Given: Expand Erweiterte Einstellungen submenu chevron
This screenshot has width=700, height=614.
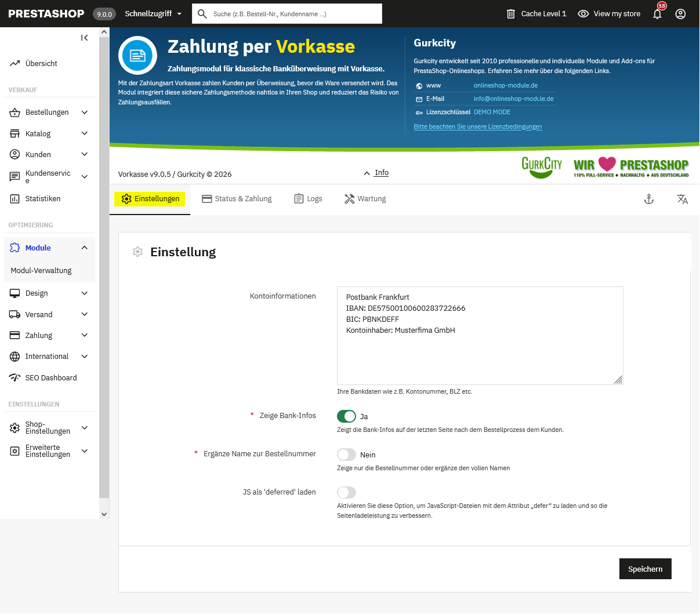Looking at the screenshot, I should pyautogui.click(x=85, y=451).
